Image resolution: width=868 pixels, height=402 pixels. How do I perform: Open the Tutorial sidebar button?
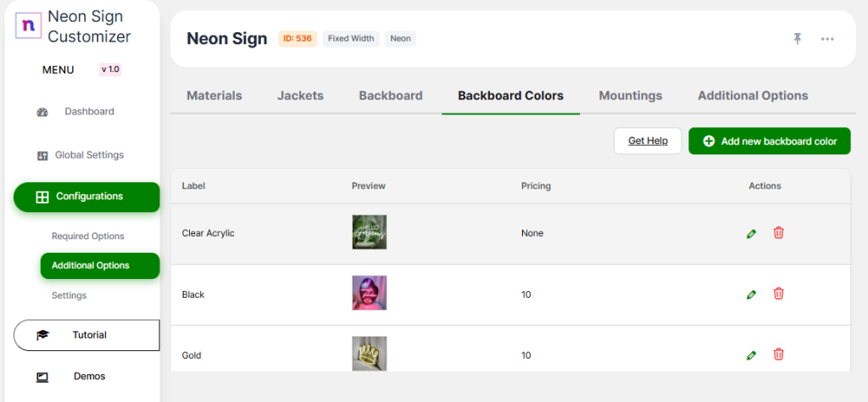[86, 335]
